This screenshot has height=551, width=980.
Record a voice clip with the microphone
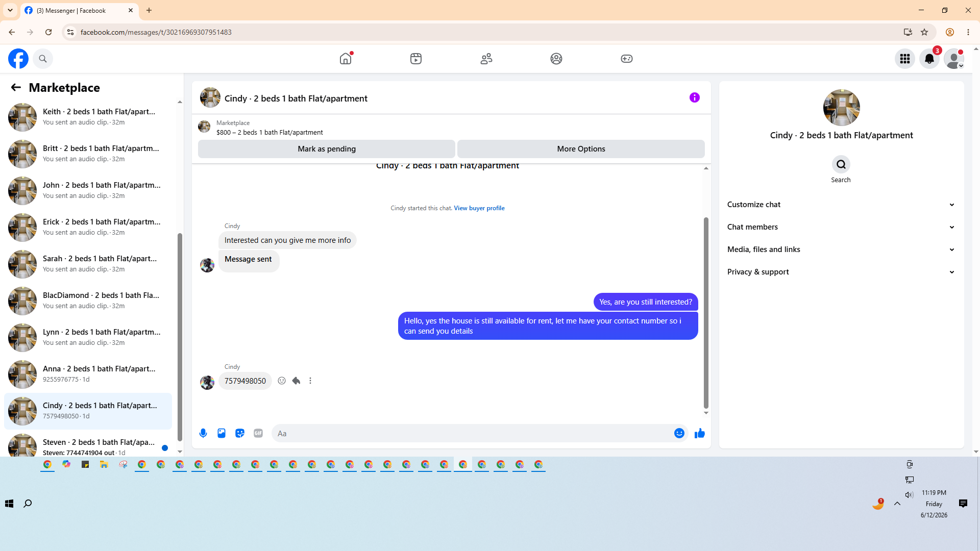(203, 433)
